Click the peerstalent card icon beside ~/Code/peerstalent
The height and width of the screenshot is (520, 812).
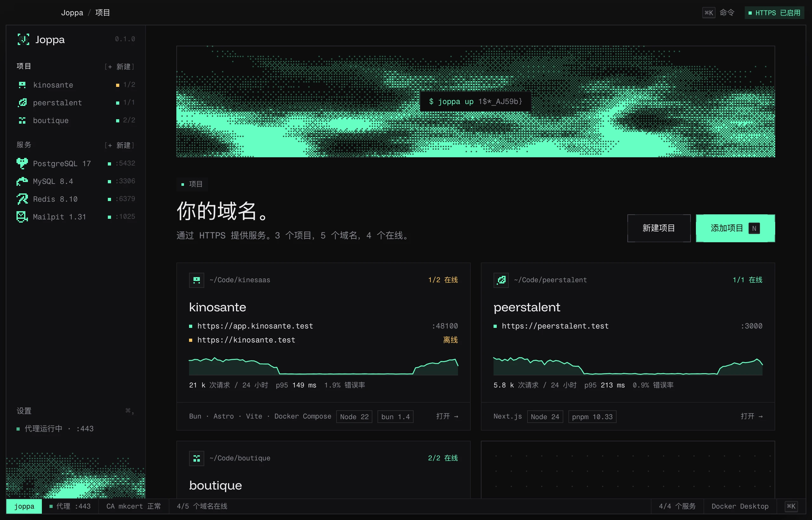click(x=501, y=280)
